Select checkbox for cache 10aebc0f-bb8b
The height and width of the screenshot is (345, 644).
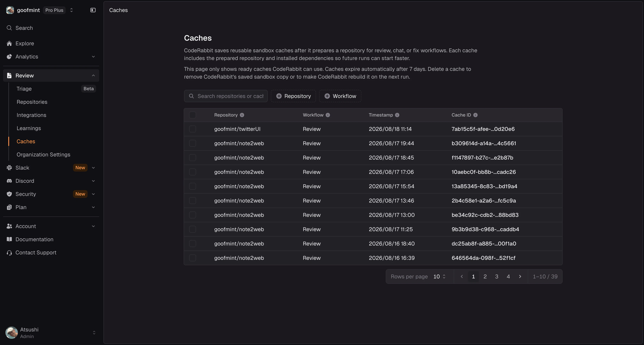tap(193, 172)
